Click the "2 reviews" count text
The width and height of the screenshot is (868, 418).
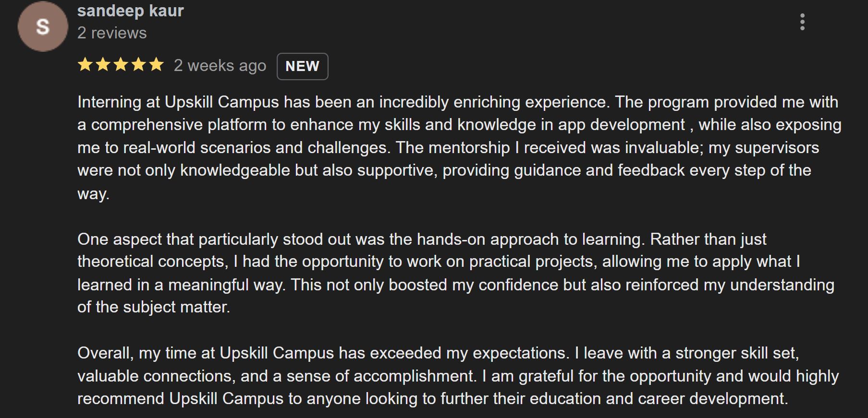[x=112, y=33]
